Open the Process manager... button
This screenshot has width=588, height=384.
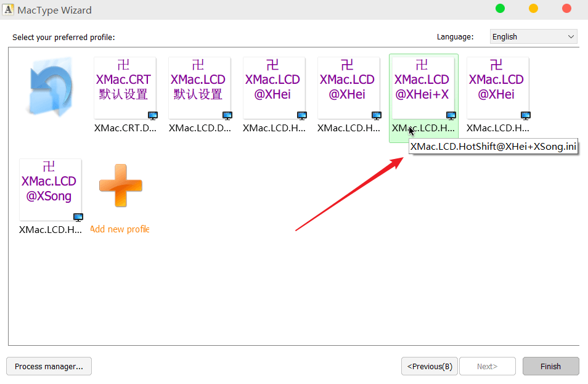[49, 366]
